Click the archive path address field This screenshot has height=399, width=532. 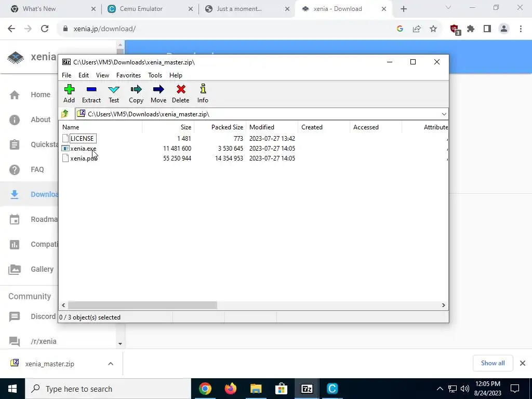tap(258, 114)
